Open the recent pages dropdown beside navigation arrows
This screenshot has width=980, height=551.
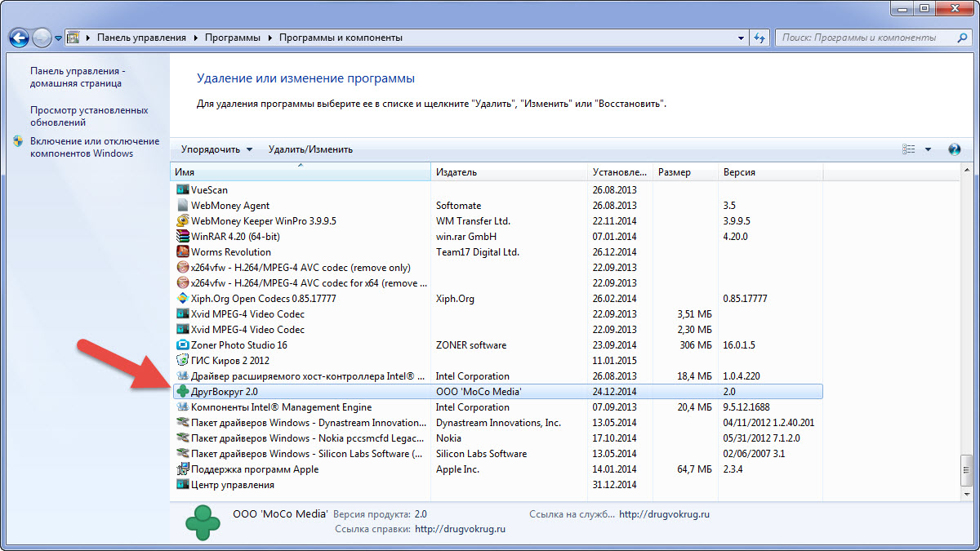[x=59, y=38]
